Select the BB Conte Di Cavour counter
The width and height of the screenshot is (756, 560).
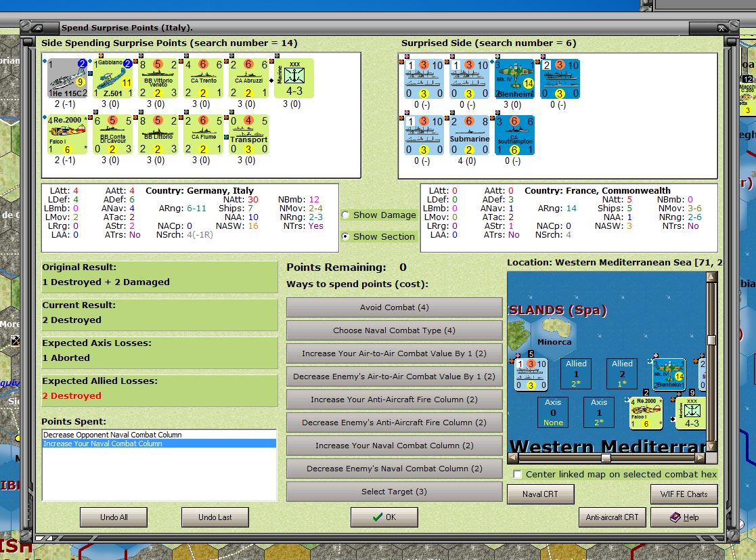click(113, 134)
